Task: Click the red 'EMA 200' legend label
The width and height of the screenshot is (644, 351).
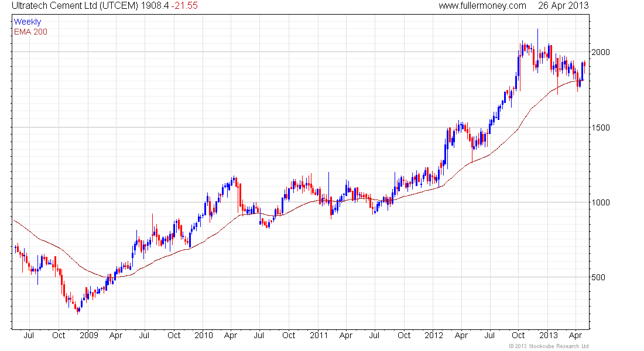Action: click(30, 32)
